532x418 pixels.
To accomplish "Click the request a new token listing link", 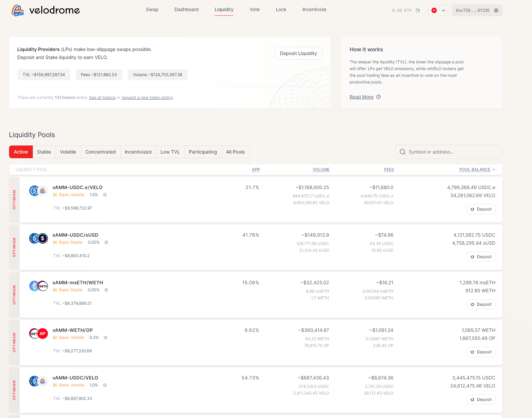I will (147, 98).
